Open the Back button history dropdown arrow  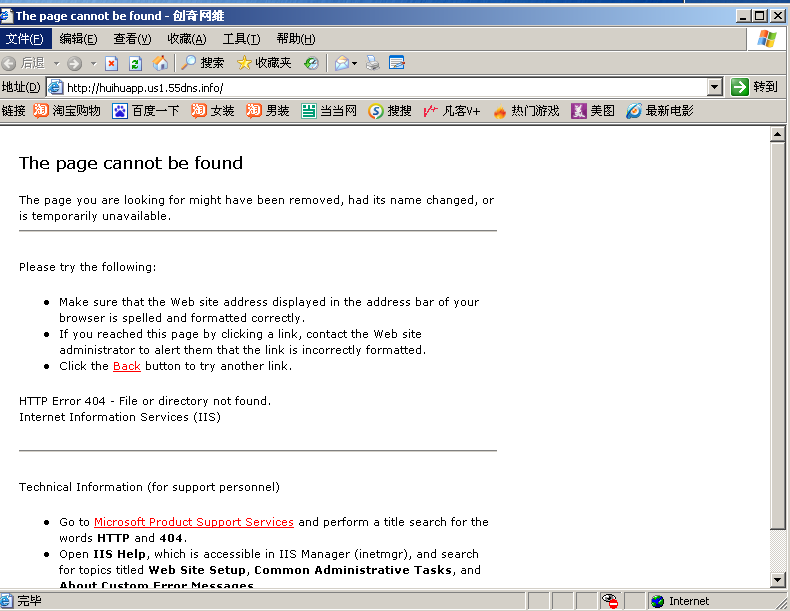(57, 64)
